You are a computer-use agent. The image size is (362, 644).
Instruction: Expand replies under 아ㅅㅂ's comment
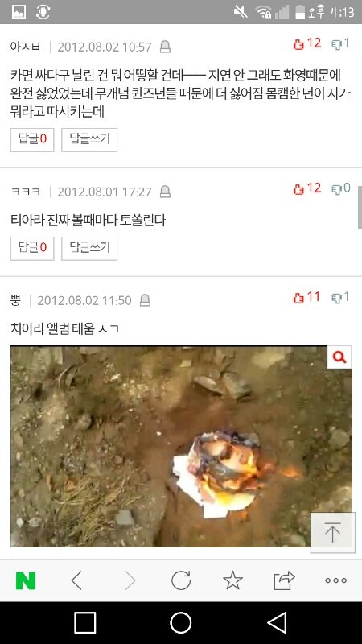point(32,139)
